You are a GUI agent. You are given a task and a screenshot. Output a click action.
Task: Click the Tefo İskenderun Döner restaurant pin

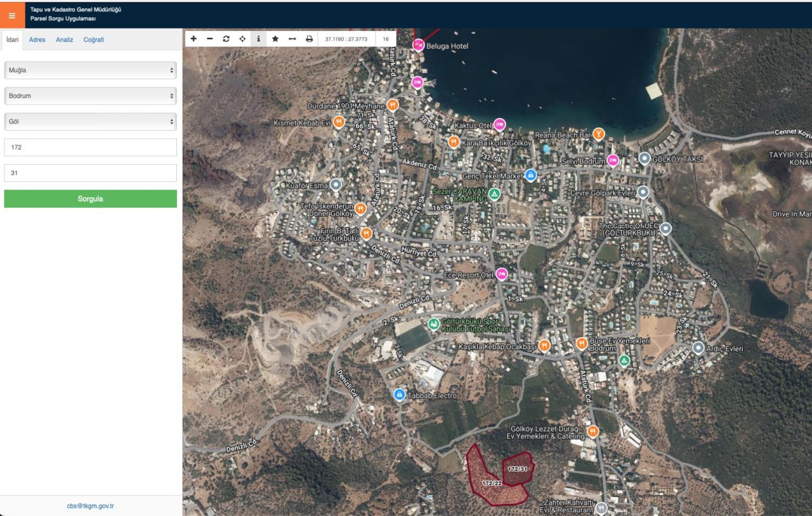361,208
